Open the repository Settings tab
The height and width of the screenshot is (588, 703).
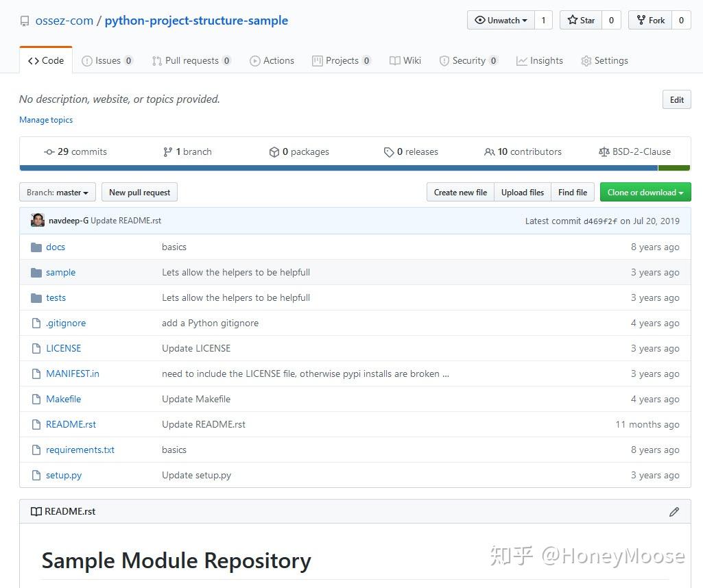click(x=604, y=60)
